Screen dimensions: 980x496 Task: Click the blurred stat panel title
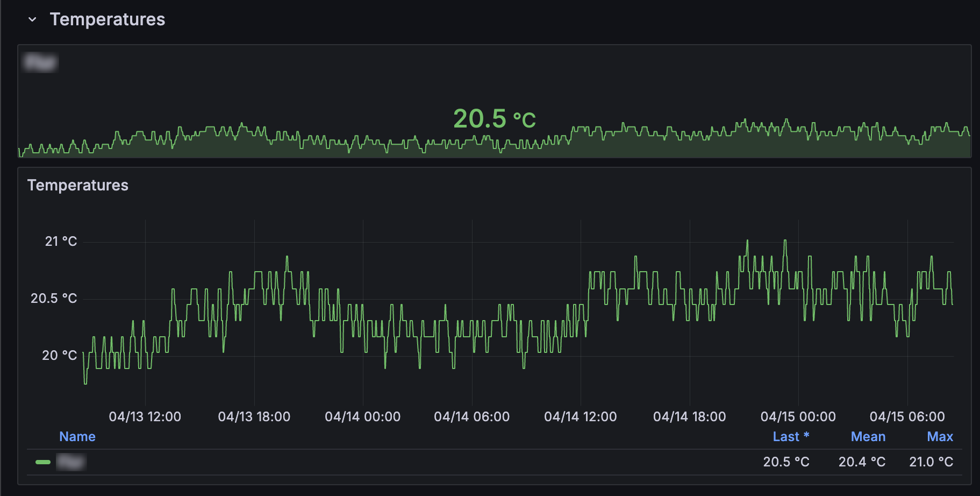(40, 62)
